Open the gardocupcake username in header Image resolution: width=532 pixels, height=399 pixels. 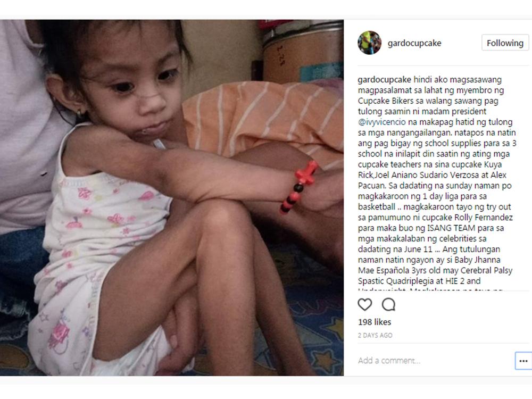(x=414, y=43)
